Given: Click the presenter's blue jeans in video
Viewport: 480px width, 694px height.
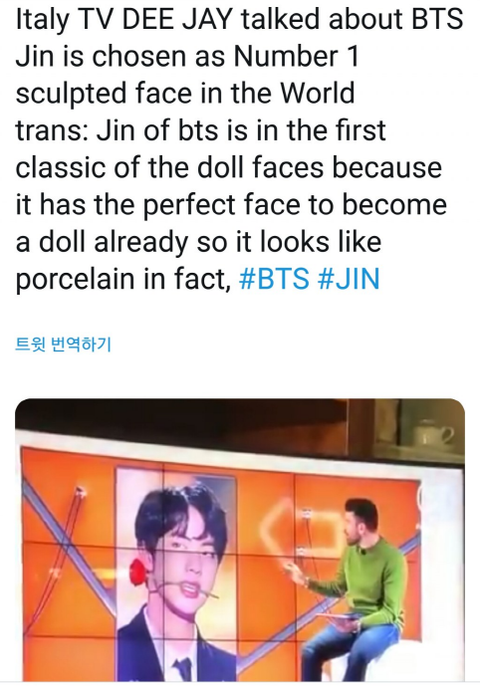Looking at the screenshot, I should pyautogui.click(x=350, y=652).
